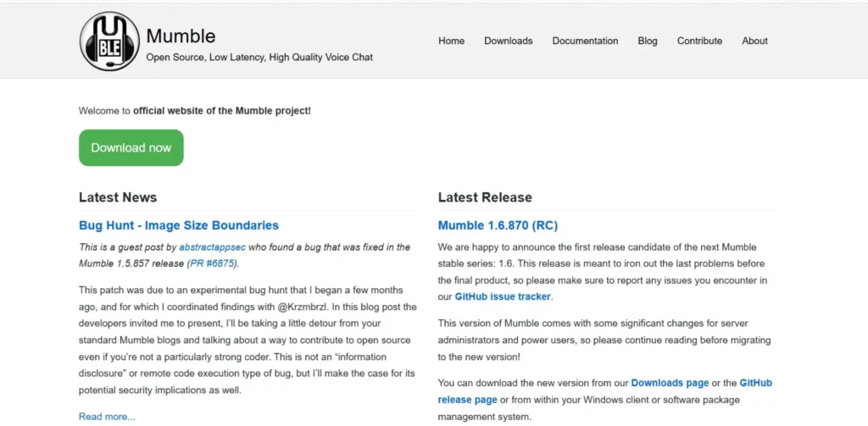
Task: Open the Documentation menu item
Action: coord(585,41)
